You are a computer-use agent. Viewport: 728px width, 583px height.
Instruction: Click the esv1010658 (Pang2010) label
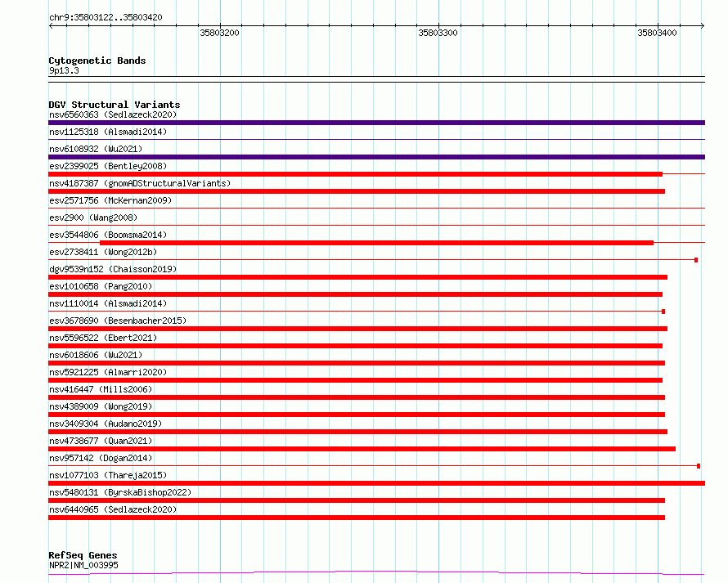click(101, 286)
